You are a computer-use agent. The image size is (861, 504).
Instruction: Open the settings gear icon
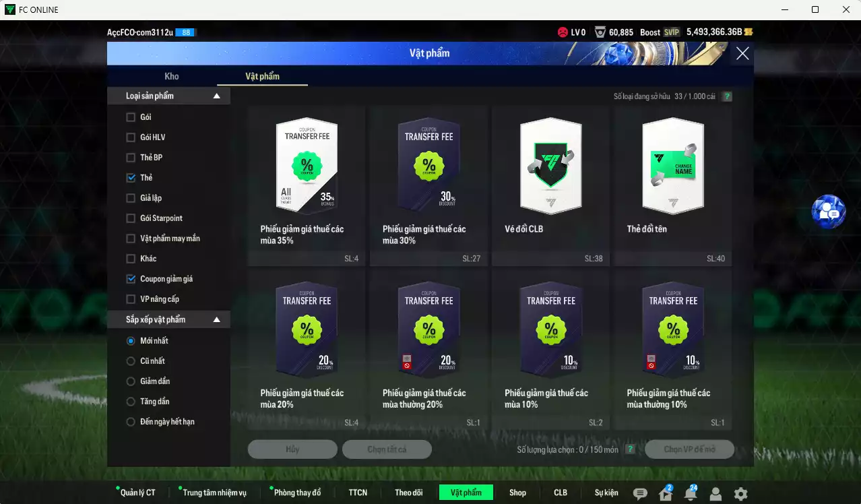740,494
